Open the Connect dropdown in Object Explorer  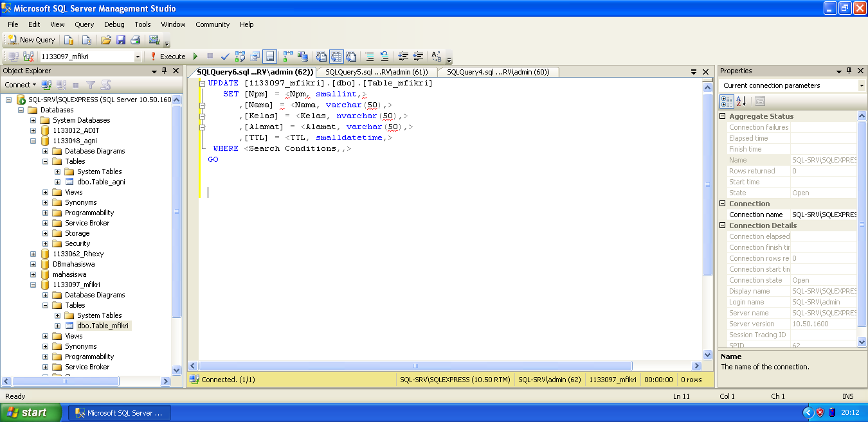tap(21, 85)
